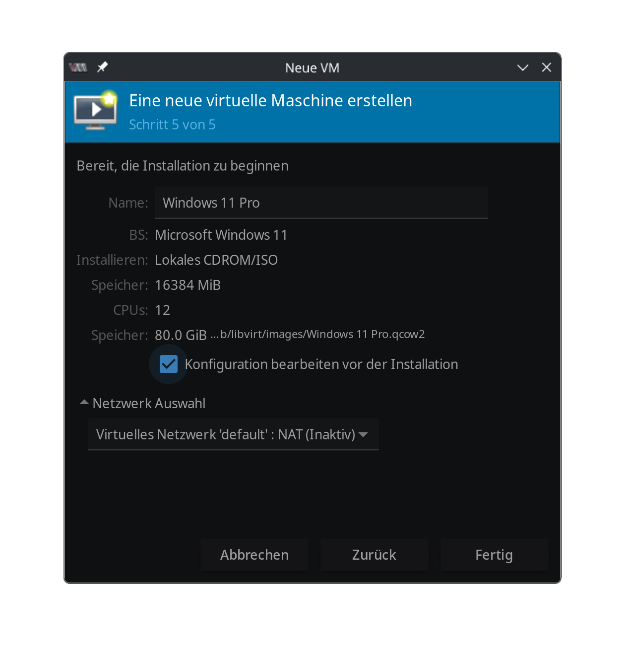Click 'Bereit, die Installation zu beginnen' text
Viewport: 625px width, 660px height.
pyautogui.click(x=183, y=166)
